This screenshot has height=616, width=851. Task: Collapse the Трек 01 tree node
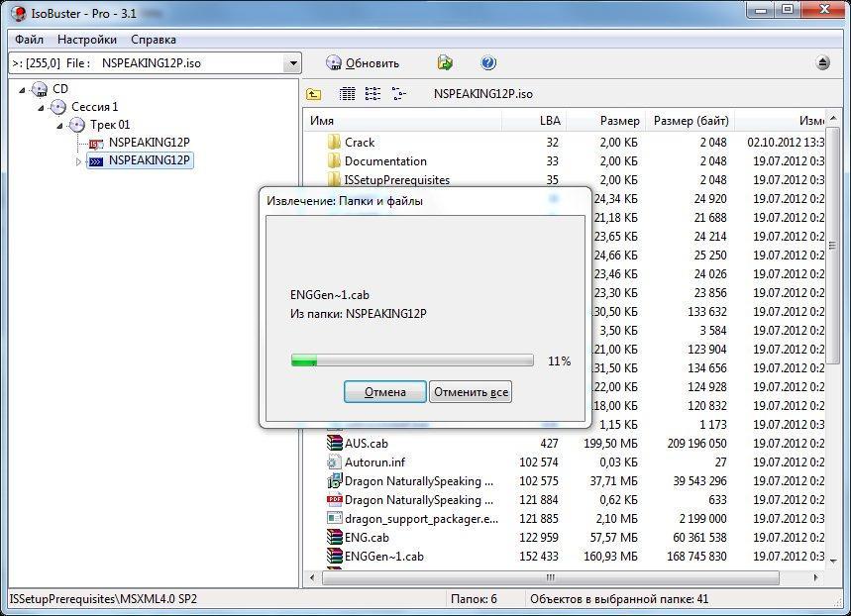59,126
